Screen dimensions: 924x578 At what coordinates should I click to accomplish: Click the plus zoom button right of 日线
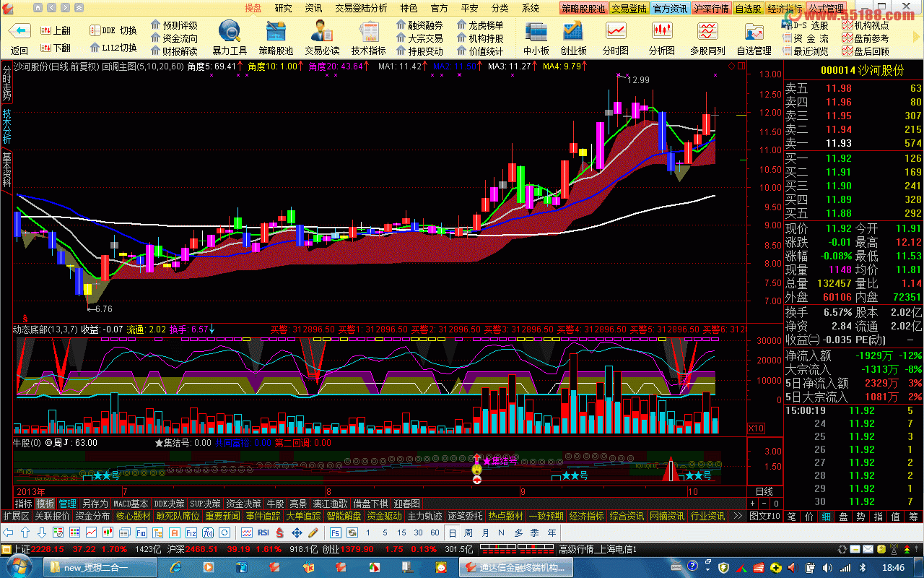(x=753, y=504)
